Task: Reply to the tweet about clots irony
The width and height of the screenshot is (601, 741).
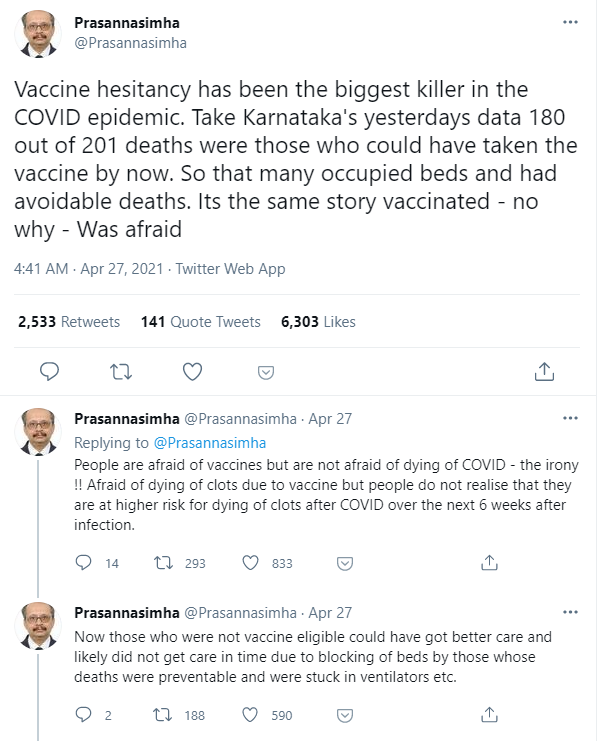Action: (x=85, y=563)
